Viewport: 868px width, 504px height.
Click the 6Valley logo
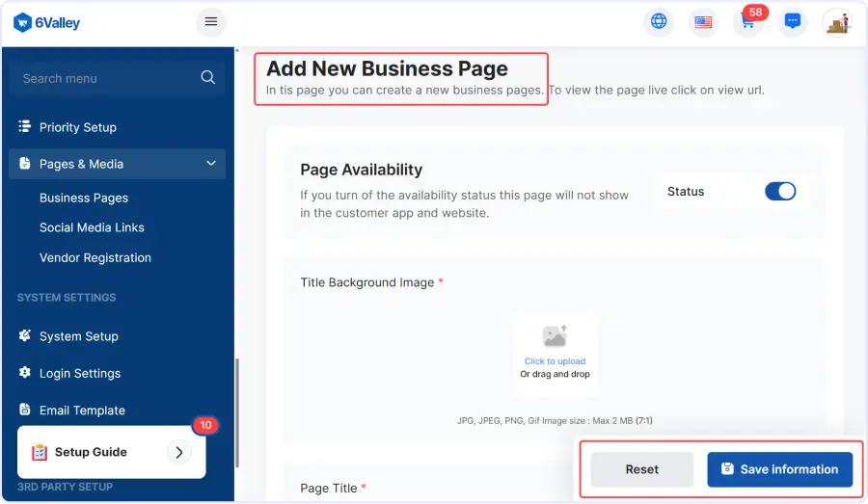point(46,23)
